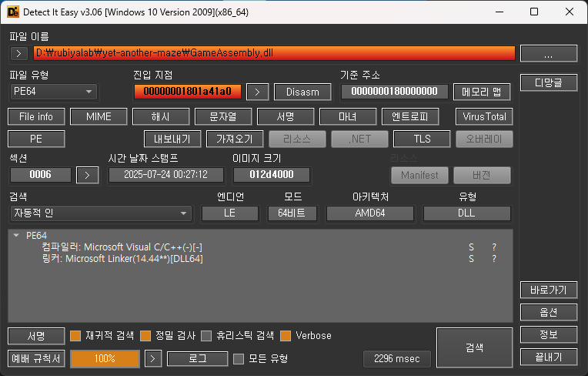Click the 64비트 mode button
Image resolution: width=588 pixels, height=376 pixels.
[x=292, y=213]
